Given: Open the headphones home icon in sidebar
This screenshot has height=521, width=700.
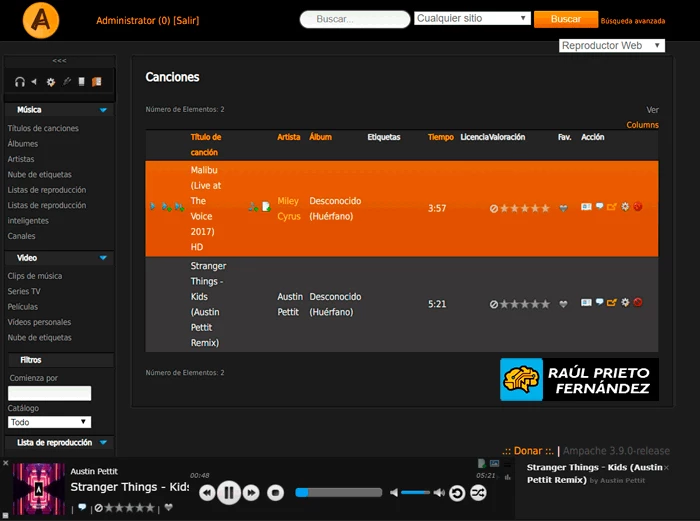Looking at the screenshot, I should pyautogui.click(x=19, y=82).
